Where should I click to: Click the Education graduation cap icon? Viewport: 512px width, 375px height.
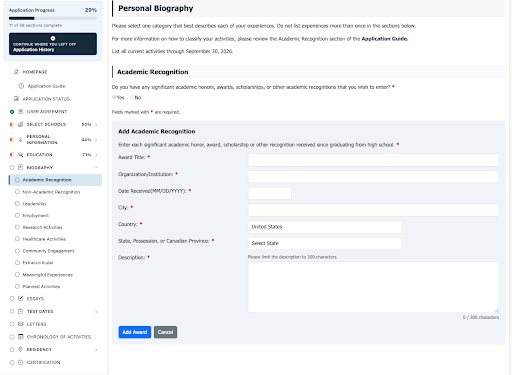pos(20,155)
